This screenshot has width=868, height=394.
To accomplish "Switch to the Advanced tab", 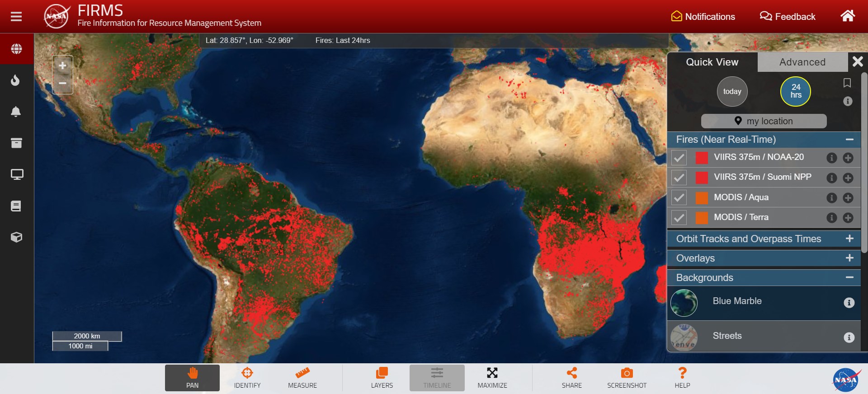I will pyautogui.click(x=802, y=62).
